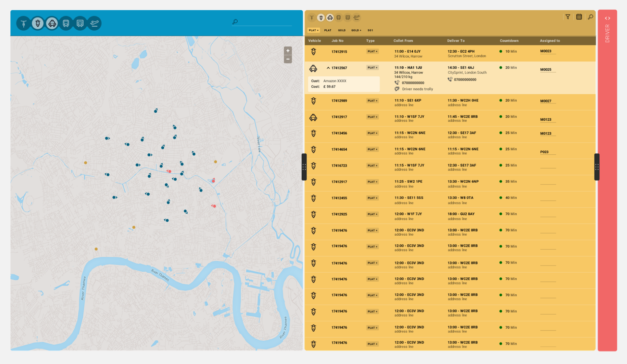The width and height of the screenshot is (627, 364).
Task: Toggle car vehicle filter on map toolbar
Action: point(52,23)
